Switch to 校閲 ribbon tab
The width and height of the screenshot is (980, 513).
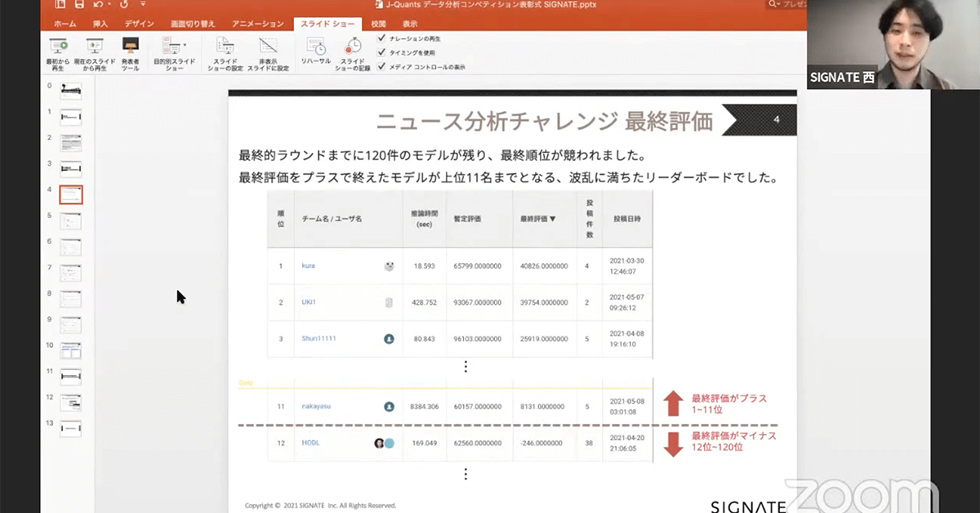tap(378, 24)
